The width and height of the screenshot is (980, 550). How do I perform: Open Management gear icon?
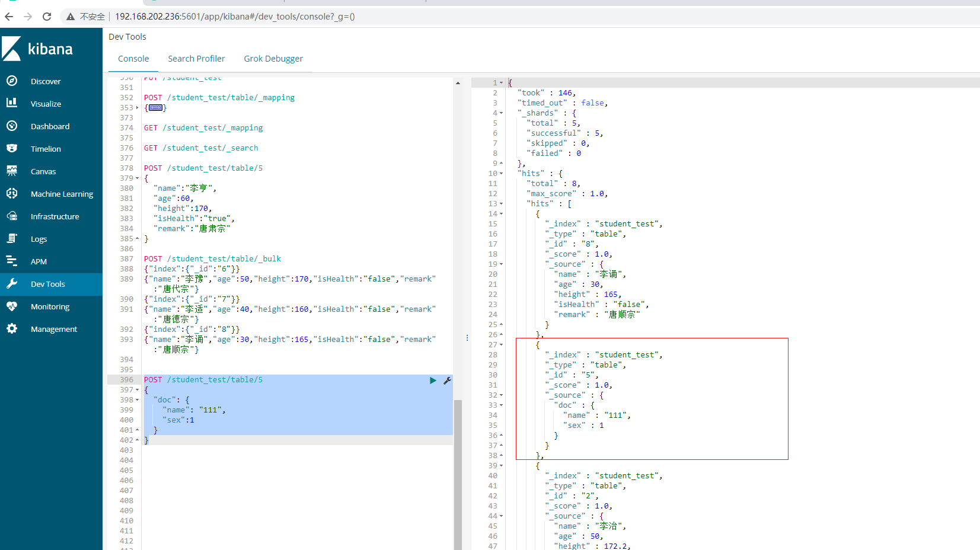(12, 328)
